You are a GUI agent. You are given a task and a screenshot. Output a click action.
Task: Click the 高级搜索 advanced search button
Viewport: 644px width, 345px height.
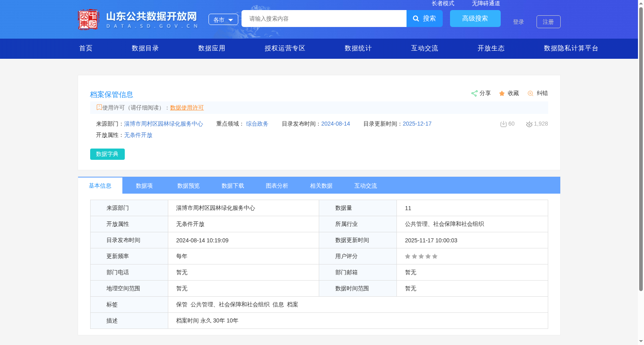(475, 19)
